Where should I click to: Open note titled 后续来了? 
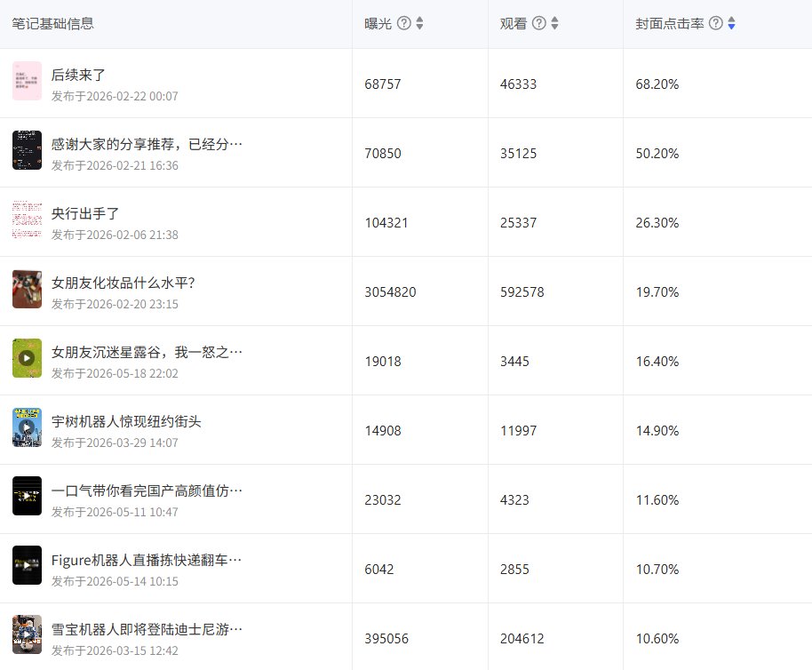[x=78, y=75]
